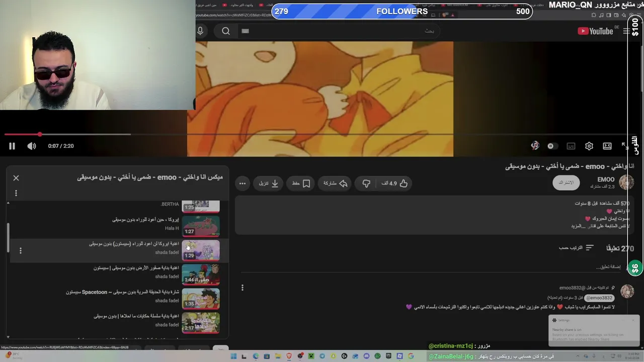Viewport: 644px width, 362px height.
Task: Click the crossed-out music icon in the player bar
Action: [x=535, y=146]
